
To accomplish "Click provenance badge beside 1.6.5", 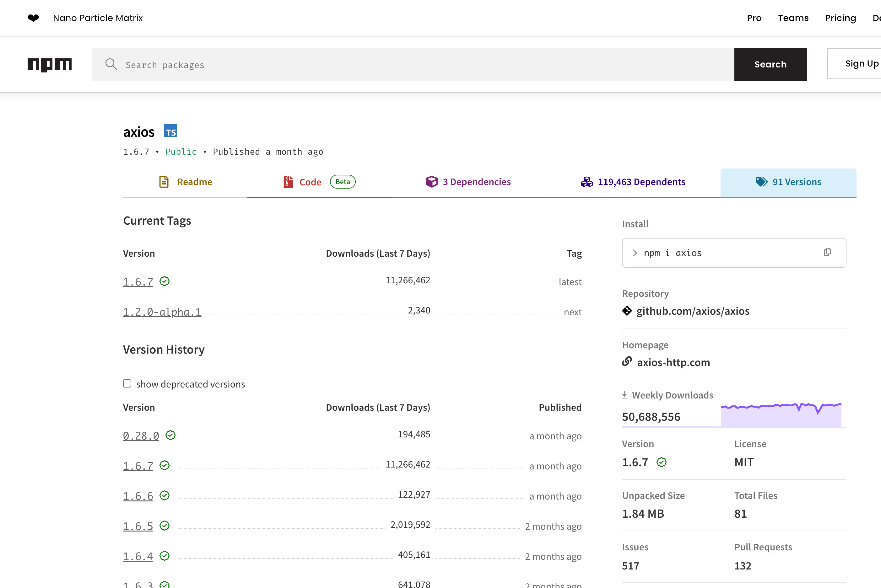I will tap(164, 526).
